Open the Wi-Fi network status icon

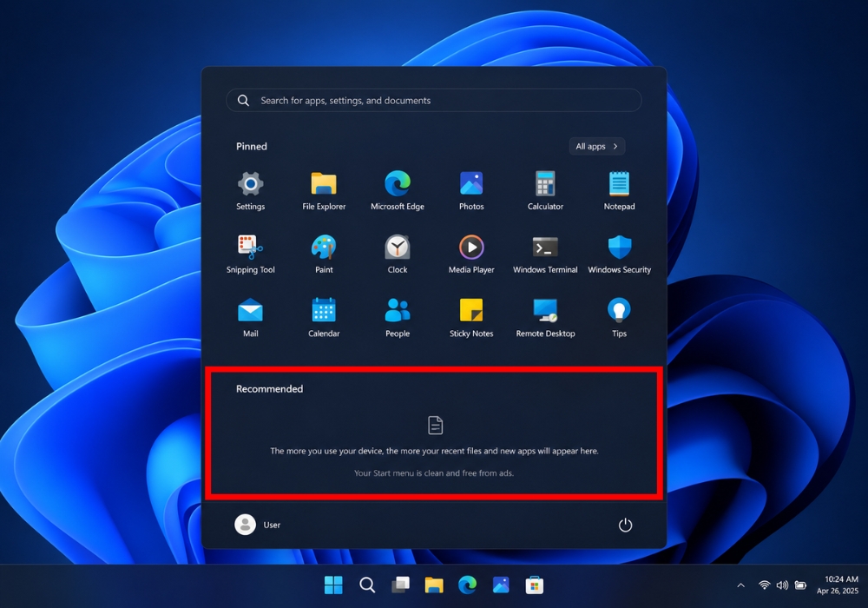[x=764, y=585]
